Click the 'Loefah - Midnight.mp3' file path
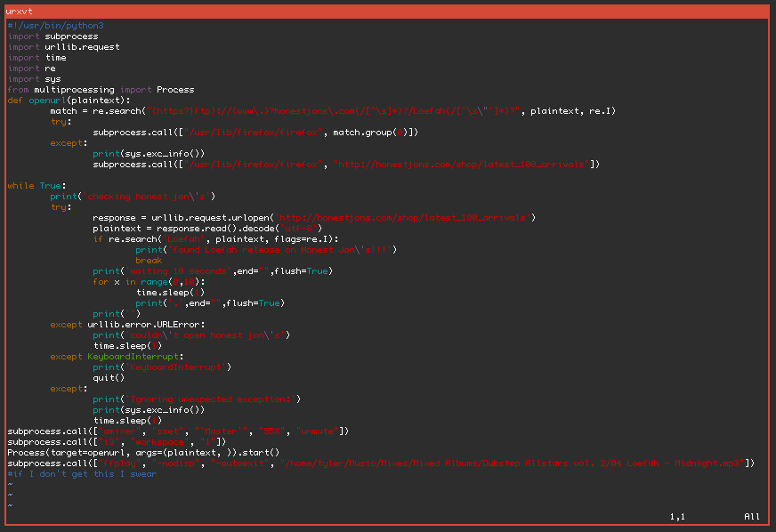The width and height of the screenshot is (776, 532). (513, 463)
